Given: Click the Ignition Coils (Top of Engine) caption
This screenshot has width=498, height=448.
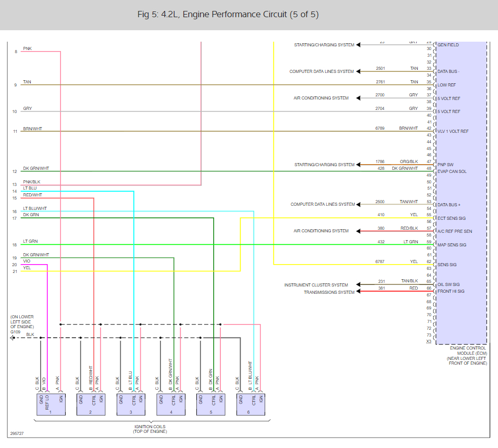Looking at the screenshot, I should (x=150, y=429).
